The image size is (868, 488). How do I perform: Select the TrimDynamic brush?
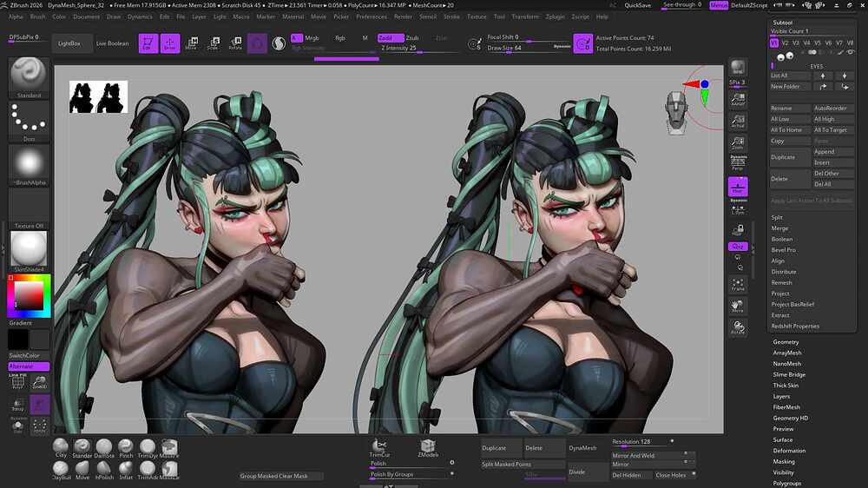tap(148, 448)
